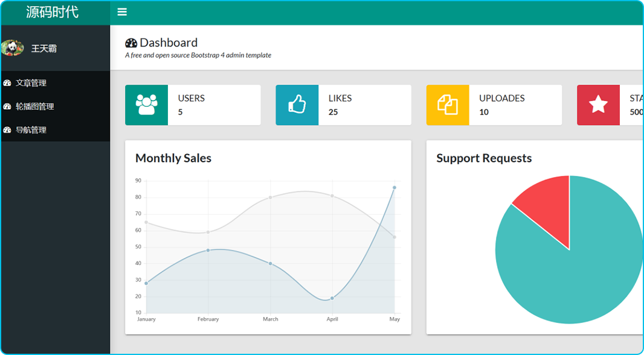Click the username 王天霸 in sidebar

pyautogui.click(x=44, y=48)
